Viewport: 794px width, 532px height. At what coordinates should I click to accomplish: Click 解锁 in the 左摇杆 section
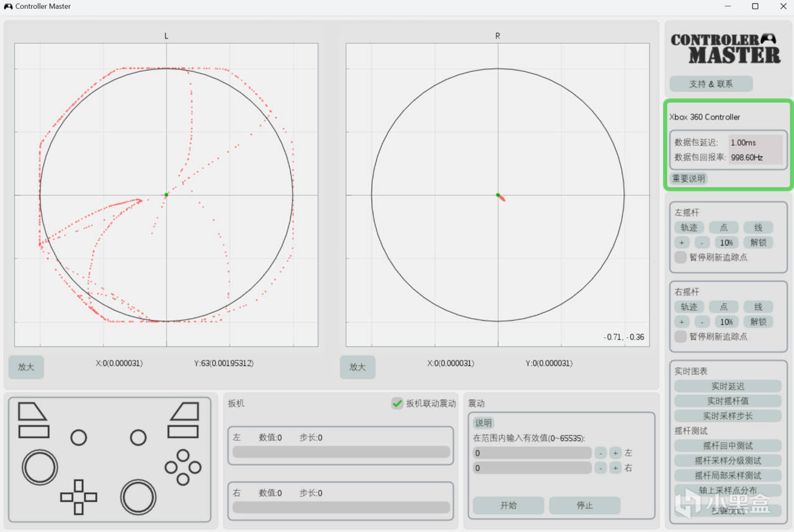click(758, 242)
